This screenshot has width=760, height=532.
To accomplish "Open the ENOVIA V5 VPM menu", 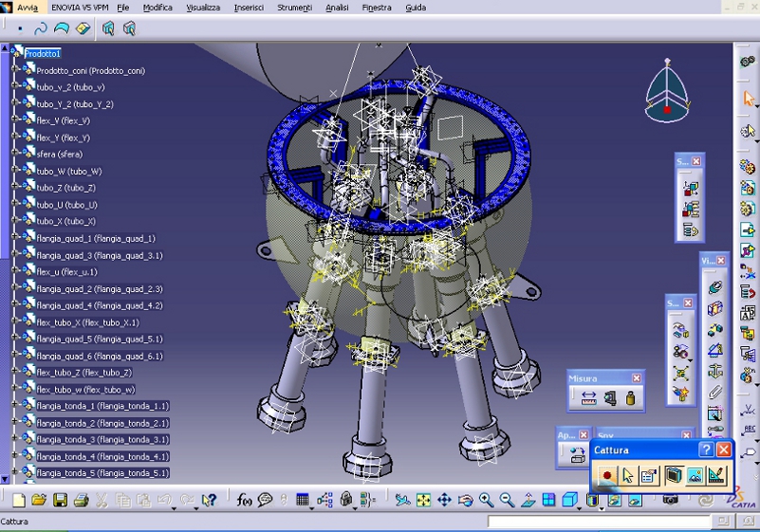I will pyautogui.click(x=80, y=8).
